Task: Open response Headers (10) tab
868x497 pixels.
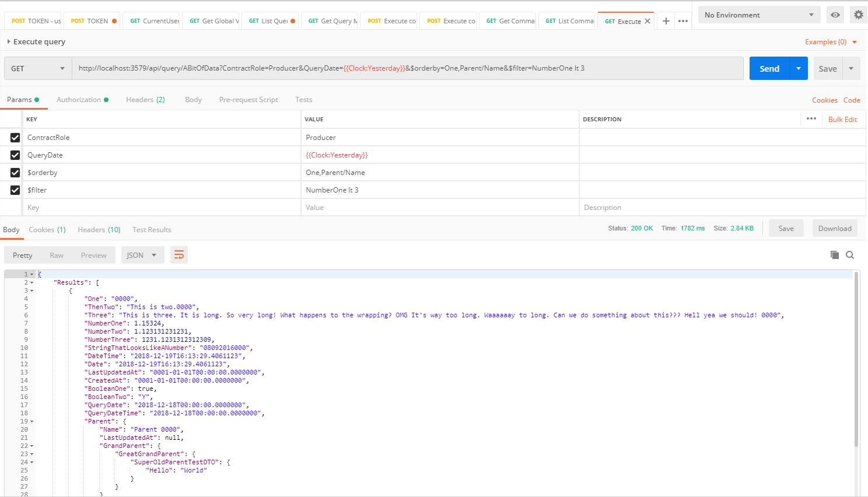Action: (99, 230)
